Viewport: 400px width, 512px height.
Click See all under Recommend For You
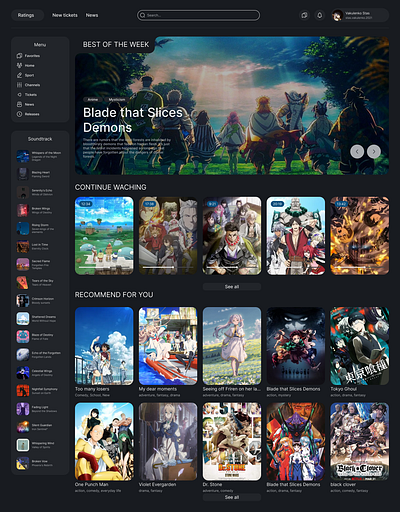pyautogui.click(x=232, y=497)
